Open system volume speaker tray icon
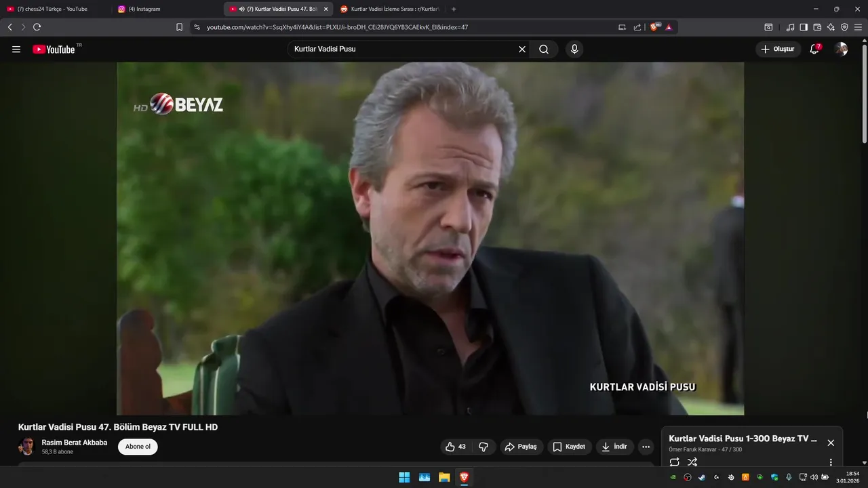This screenshot has width=868, height=488. (x=814, y=477)
